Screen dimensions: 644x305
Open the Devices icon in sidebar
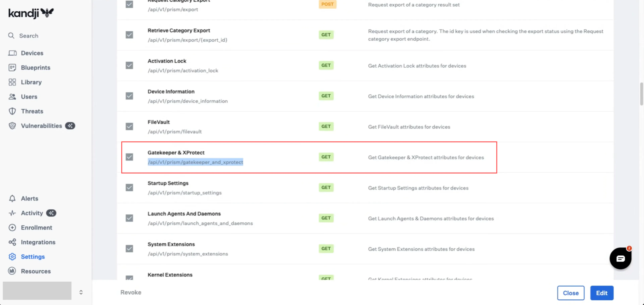(12, 53)
